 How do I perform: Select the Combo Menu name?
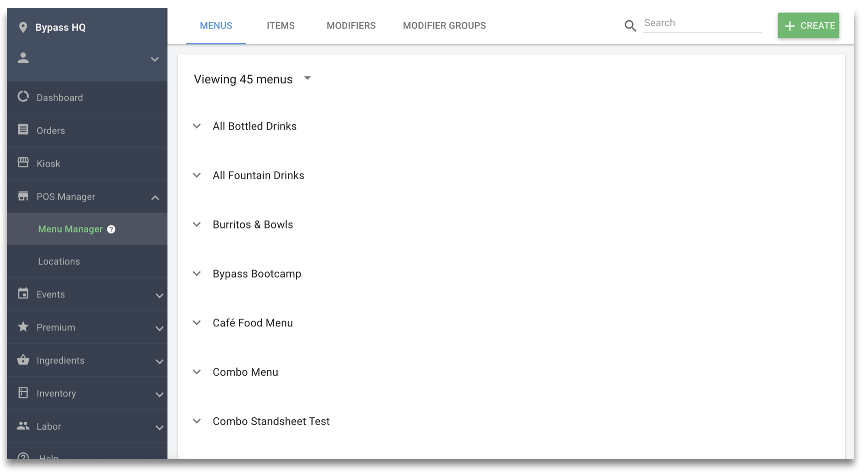tap(245, 372)
